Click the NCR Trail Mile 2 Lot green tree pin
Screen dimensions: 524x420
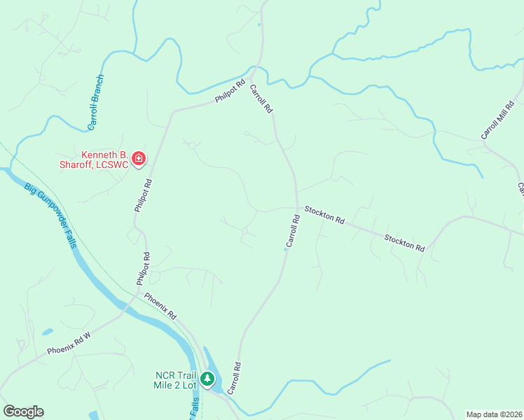coord(207,379)
